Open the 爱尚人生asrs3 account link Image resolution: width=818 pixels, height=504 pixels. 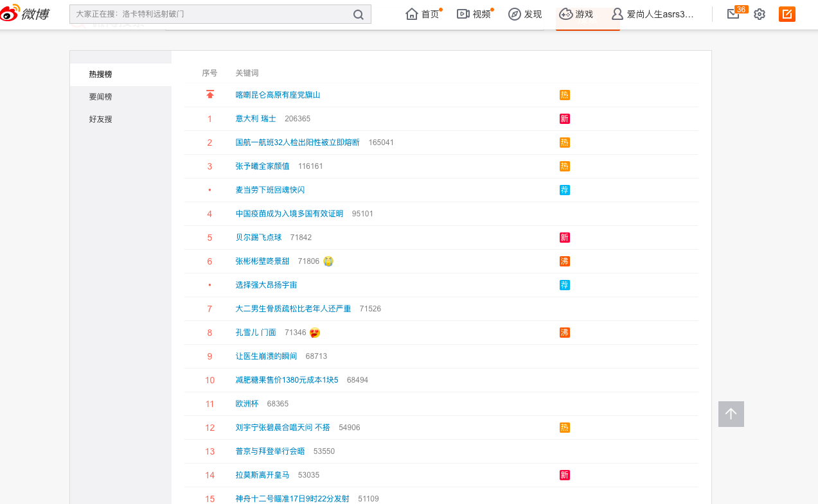[x=661, y=14]
